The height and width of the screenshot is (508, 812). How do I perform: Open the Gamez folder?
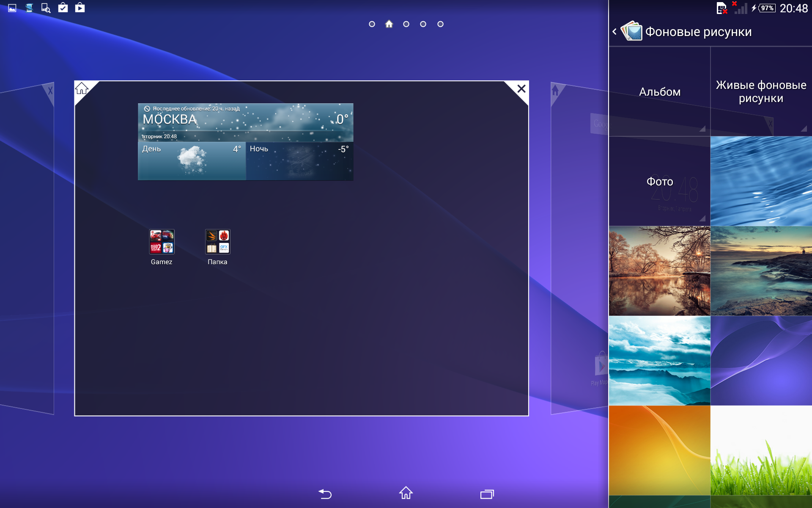[x=162, y=247]
